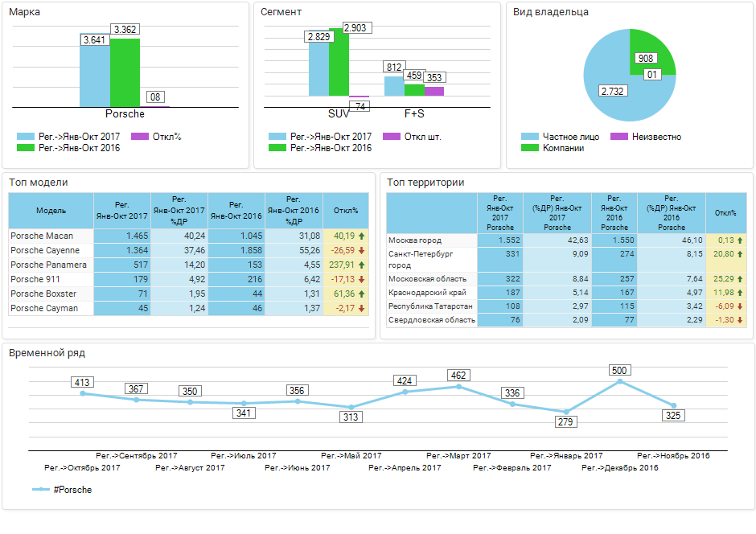The width and height of the screenshot is (756, 534).
Task: Select the purple F+S bar labeled 353
Action: pyautogui.click(x=434, y=92)
